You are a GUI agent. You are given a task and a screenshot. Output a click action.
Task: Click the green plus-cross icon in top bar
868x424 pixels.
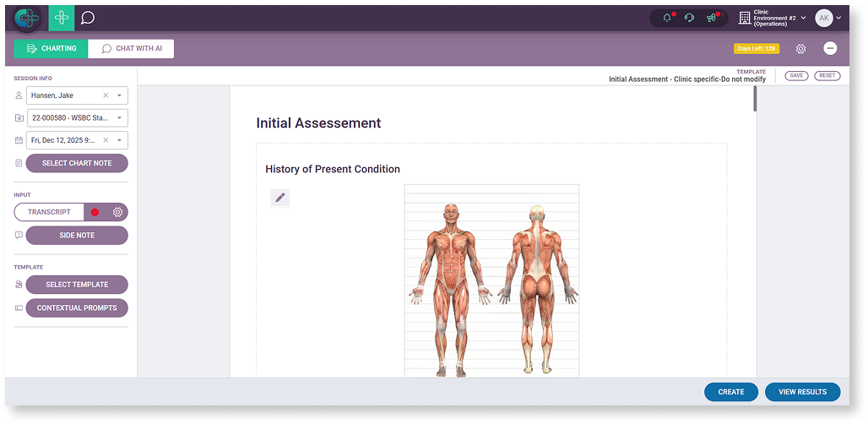(x=61, y=18)
